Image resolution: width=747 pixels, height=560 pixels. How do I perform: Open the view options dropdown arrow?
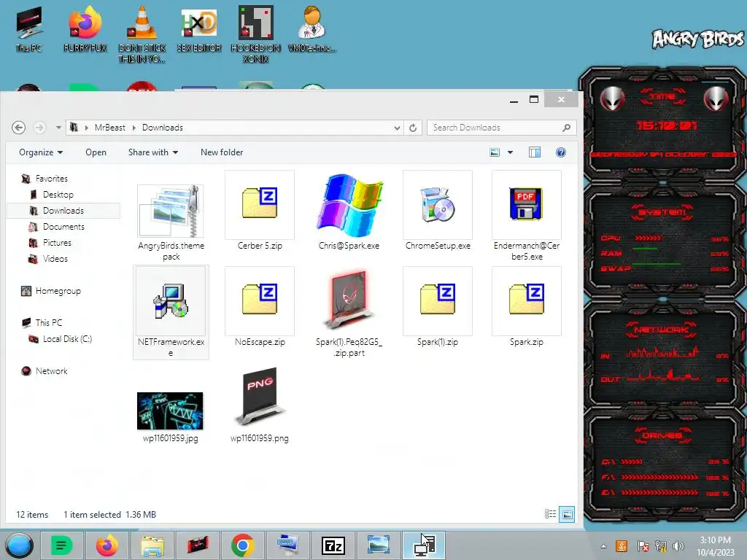click(x=510, y=152)
